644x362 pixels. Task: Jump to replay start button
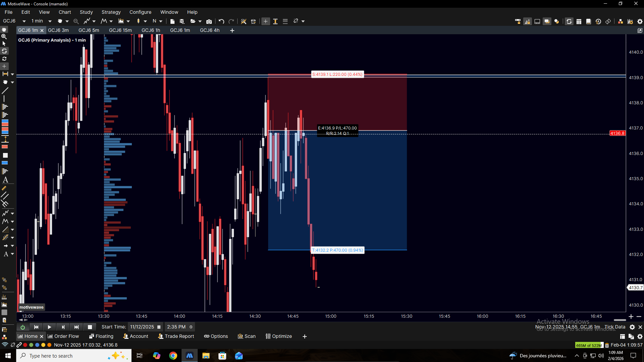tap(36, 327)
